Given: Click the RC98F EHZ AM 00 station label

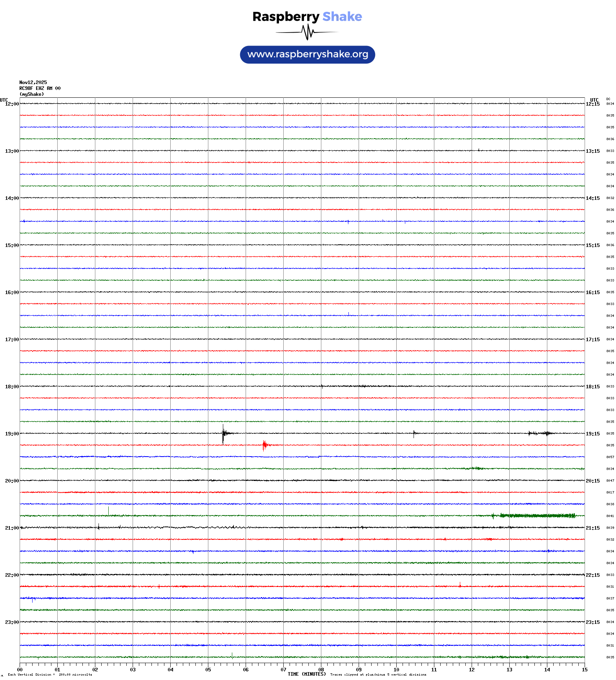Looking at the screenshot, I should point(40,88).
